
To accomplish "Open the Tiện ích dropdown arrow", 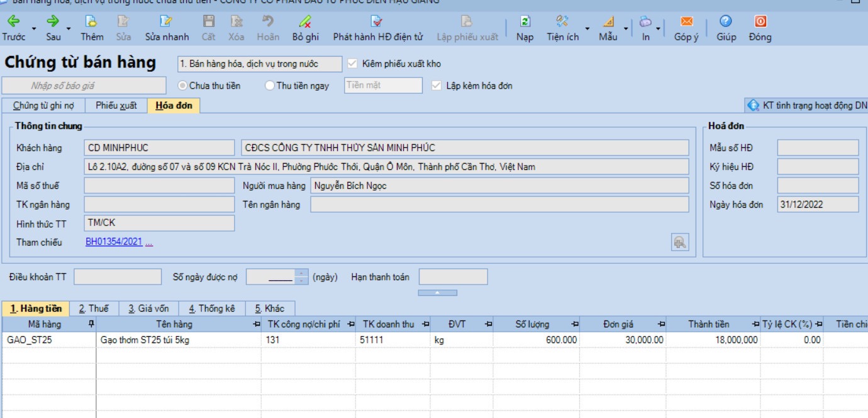I will point(587,28).
